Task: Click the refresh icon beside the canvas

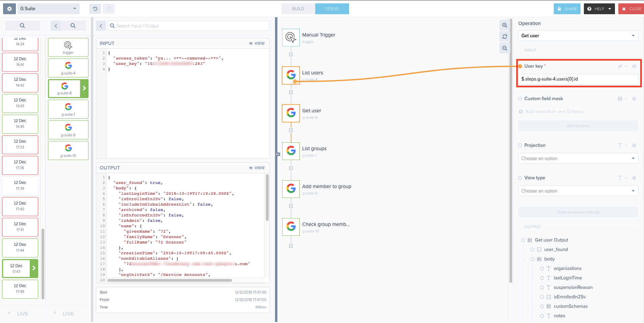Action: [x=505, y=37]
